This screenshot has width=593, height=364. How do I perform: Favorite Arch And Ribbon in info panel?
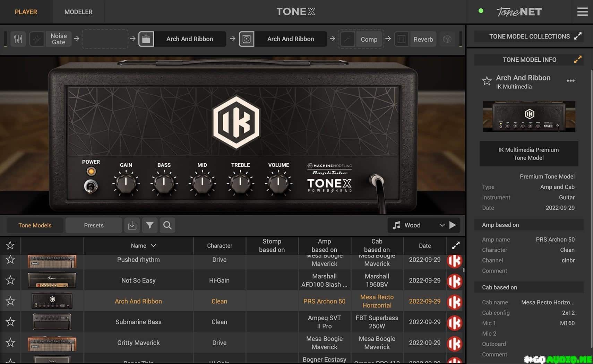pos(487,81)
